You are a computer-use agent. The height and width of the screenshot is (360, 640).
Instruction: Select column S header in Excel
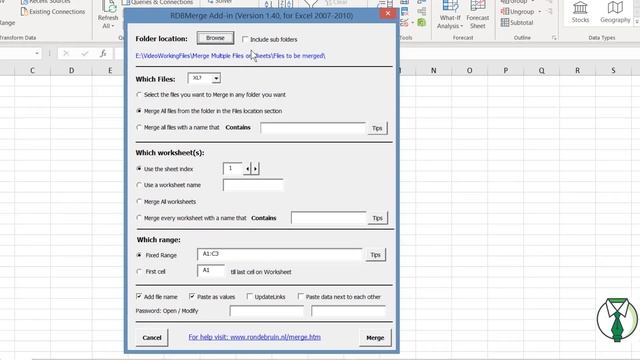[613, 70]
